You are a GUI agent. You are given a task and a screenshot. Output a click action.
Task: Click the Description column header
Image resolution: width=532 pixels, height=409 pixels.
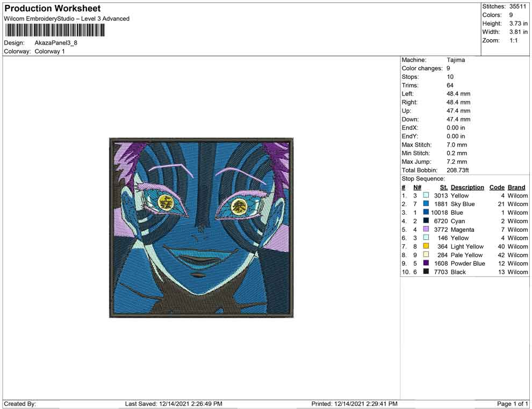467,187
